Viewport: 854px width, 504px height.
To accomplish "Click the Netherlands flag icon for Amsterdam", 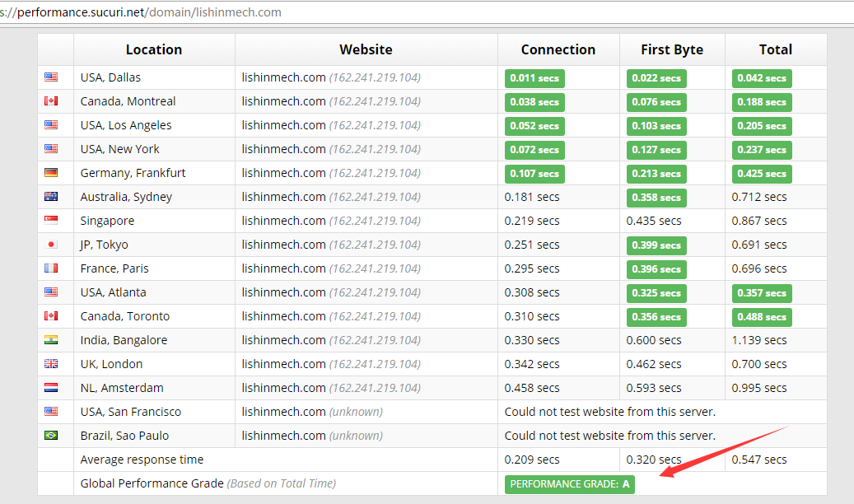I will click(51, 388).
